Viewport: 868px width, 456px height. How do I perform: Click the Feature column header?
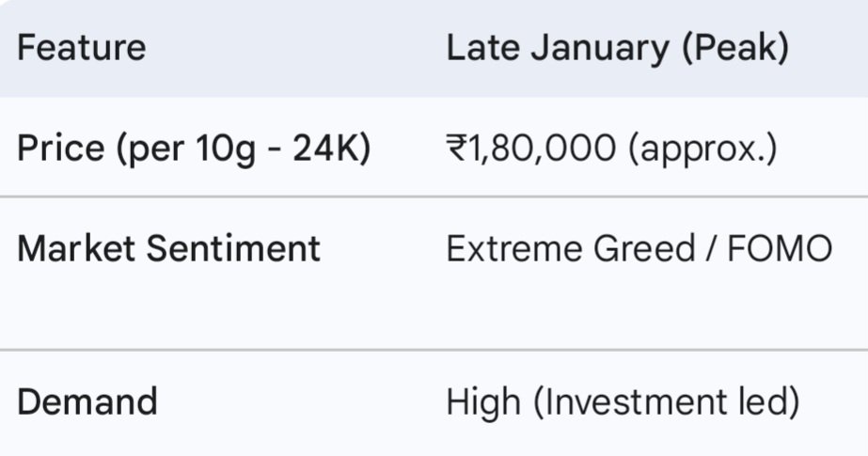[82, 48]
